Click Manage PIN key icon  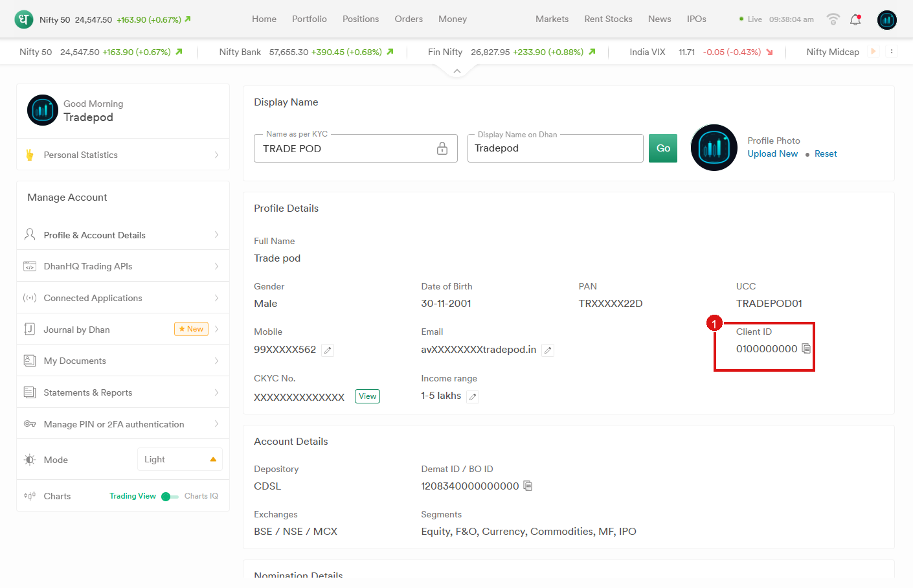pos(30,424)
